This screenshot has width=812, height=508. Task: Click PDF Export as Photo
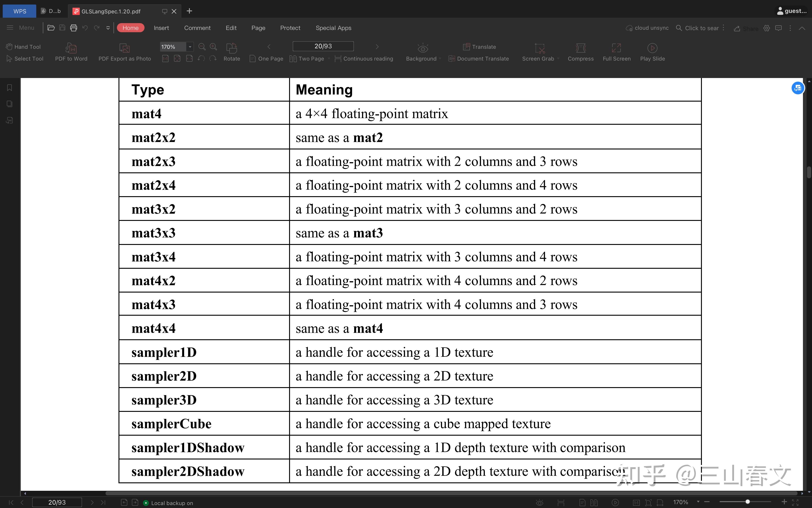click(124, 52)
